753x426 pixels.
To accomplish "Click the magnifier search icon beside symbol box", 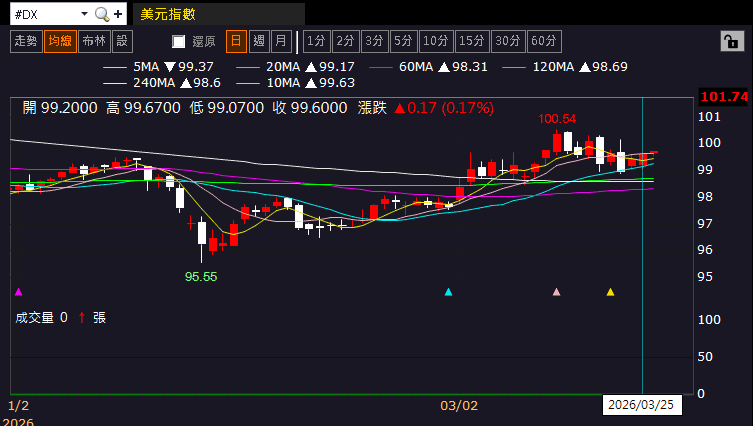I will [101, 15].
